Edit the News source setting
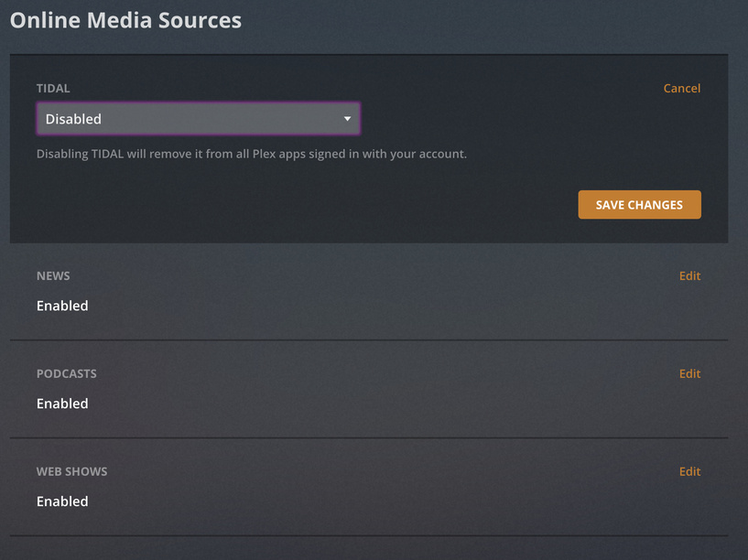Image resolution: width=748 pixels, height=560 pixels. tap(689, 275)
